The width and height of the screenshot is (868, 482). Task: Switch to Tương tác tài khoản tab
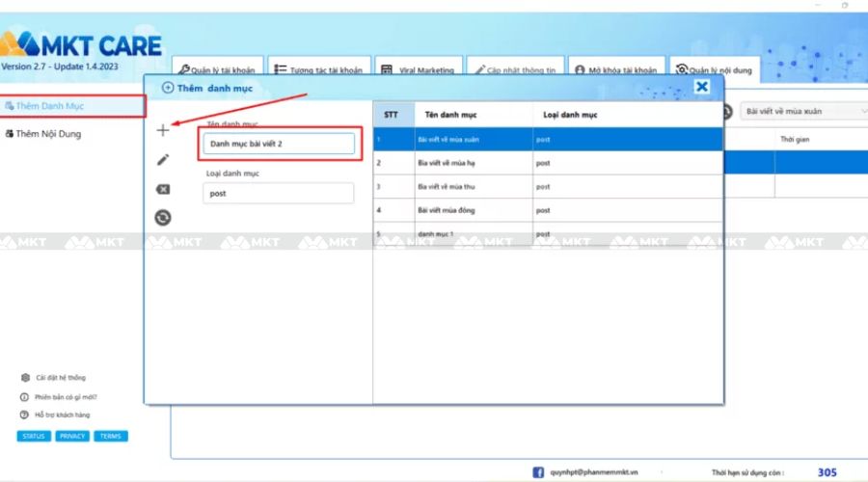tap(317, 70)
